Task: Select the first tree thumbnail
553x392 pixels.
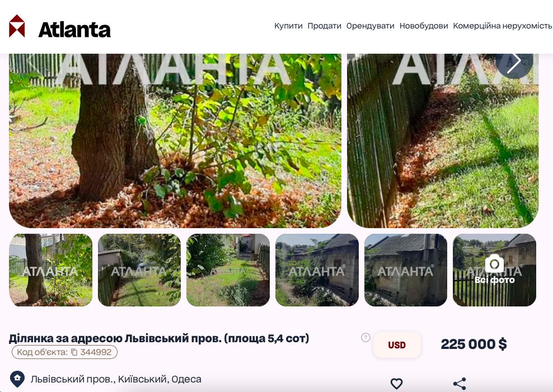Action: pyautogui.click(x=51, y=270)
